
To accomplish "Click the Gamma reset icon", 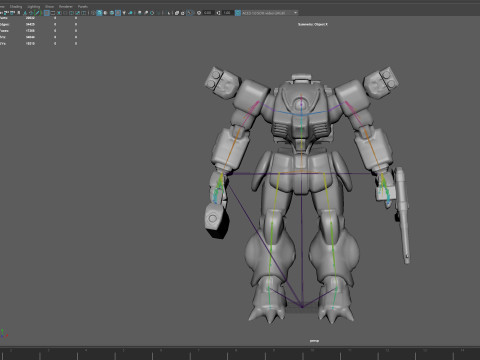I will tap(218, 13).
